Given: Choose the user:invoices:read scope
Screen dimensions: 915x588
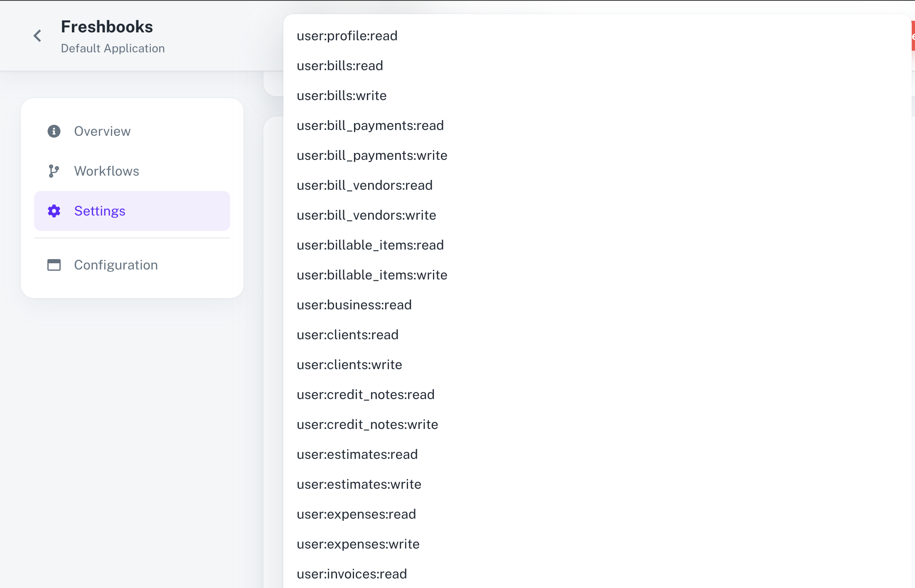Looking at the screenshot, I should point(351,573).
